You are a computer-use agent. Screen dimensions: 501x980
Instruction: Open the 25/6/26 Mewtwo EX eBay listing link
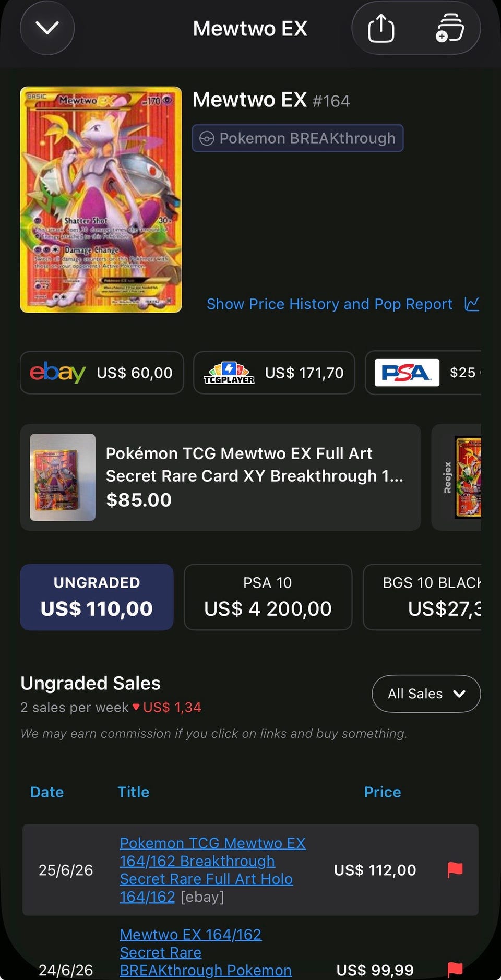click(212, 870)
